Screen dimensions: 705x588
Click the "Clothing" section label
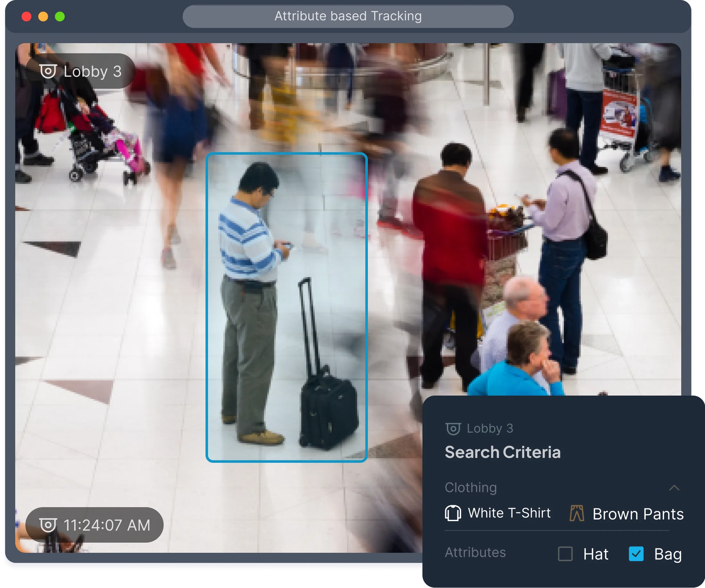tap(471, 488)
